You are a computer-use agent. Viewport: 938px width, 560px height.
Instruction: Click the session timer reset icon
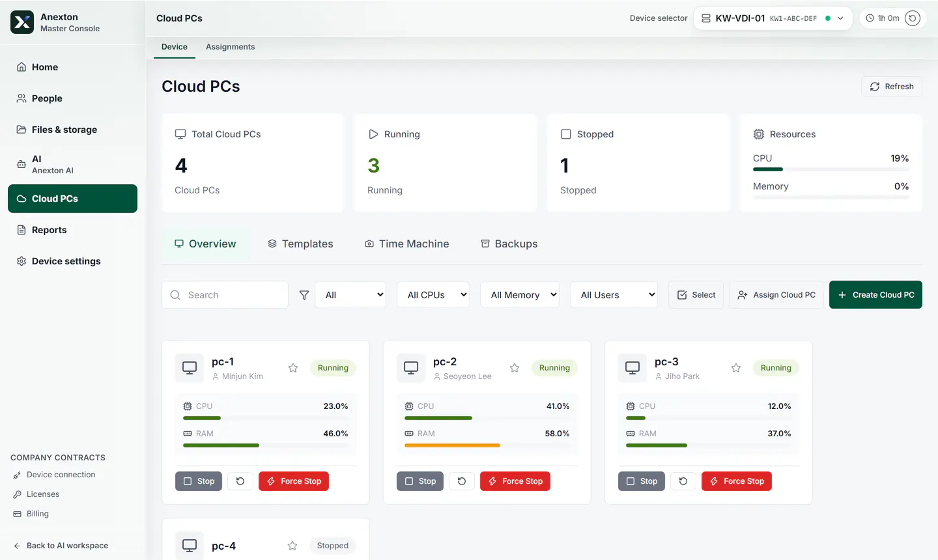pyautogui.click(x=913, y=18)
